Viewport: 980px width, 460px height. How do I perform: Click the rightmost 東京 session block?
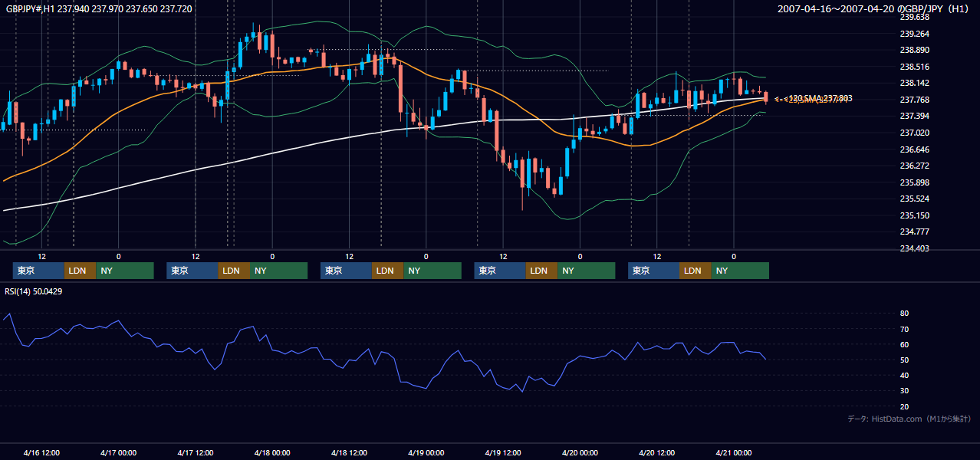(653, 271)
